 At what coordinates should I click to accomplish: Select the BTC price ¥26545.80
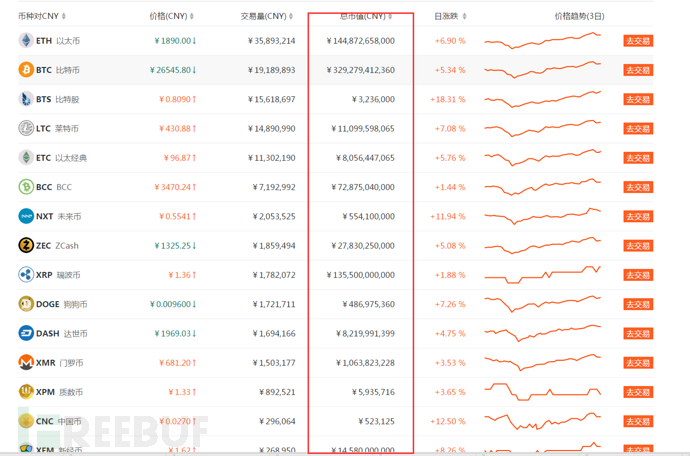point(173,70)
